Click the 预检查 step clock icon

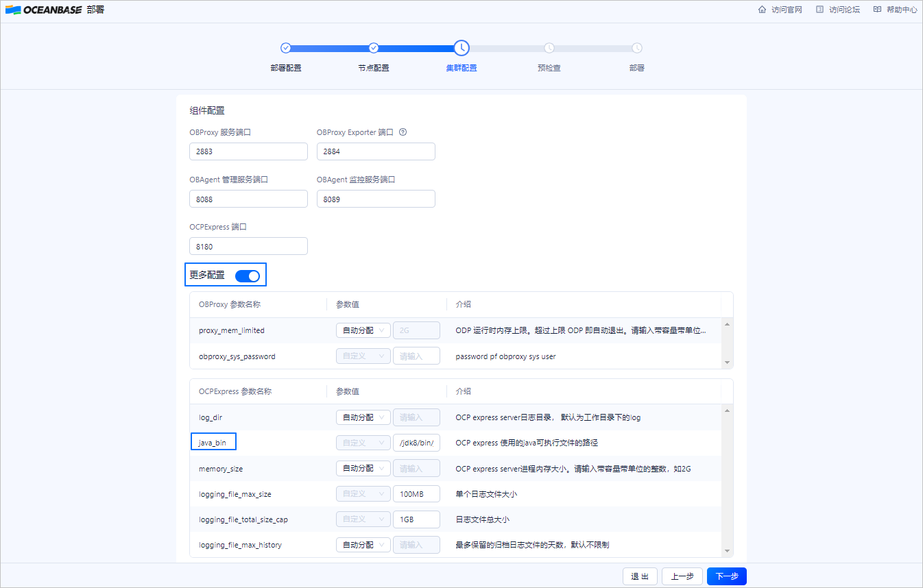tap(549, 48)
